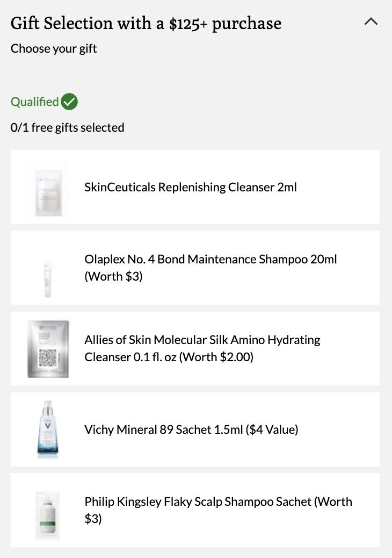Choose Olaplex No. 4 Bond Maintenance Shampoo gift
Viewport: 392px width, 558px height.
point(195,268)
